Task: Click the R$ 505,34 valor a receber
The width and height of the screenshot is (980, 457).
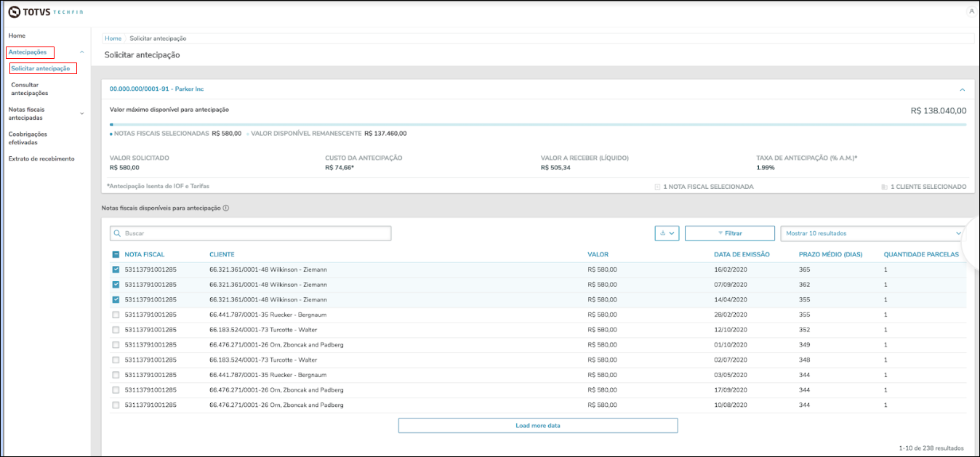Action: 555,168
